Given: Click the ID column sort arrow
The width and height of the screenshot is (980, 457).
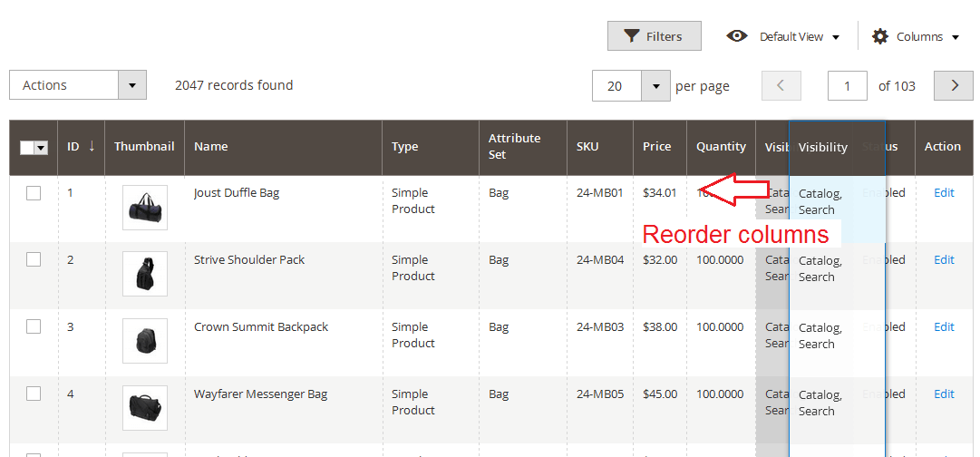Looking at the screenshot, I should click(x=92, y=146).
